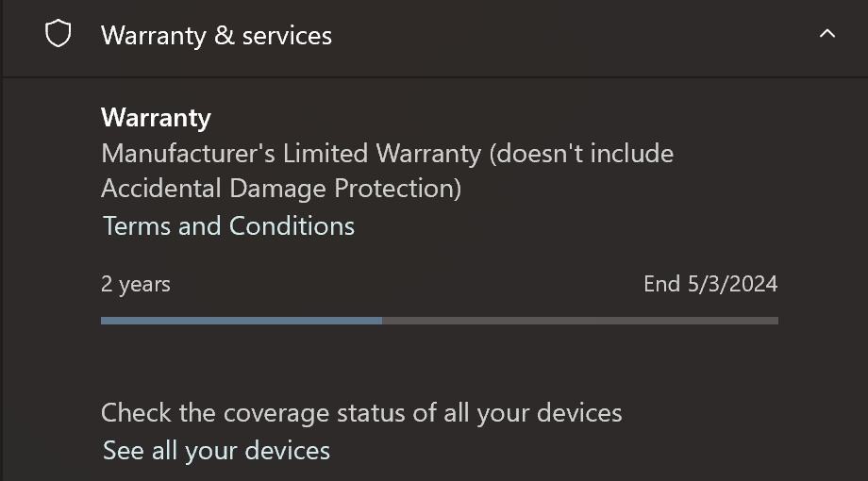The image size is (868, 481).
Task: Click the bold Warranty heading
Action: click(x=156, y=118)
